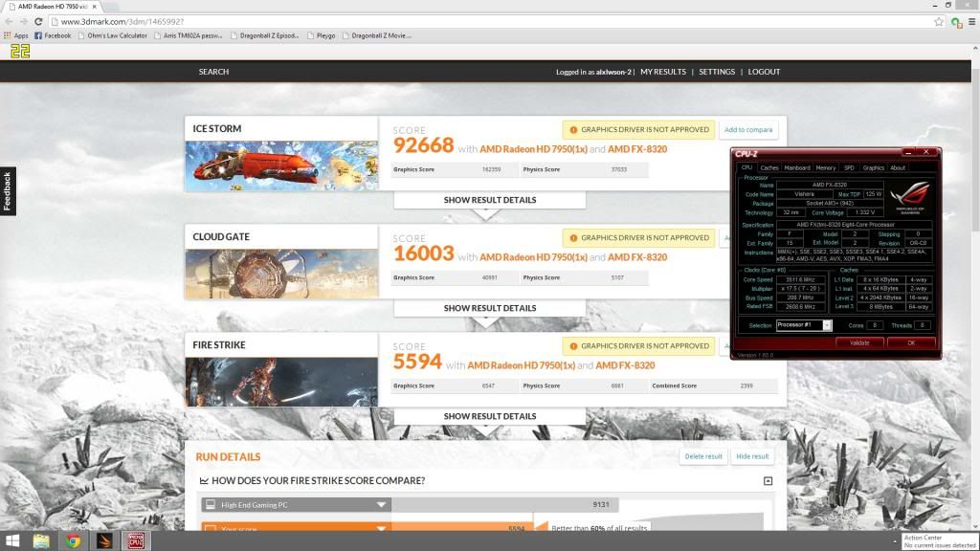Switch to the Graphics tab in CPU-Z

873,168
